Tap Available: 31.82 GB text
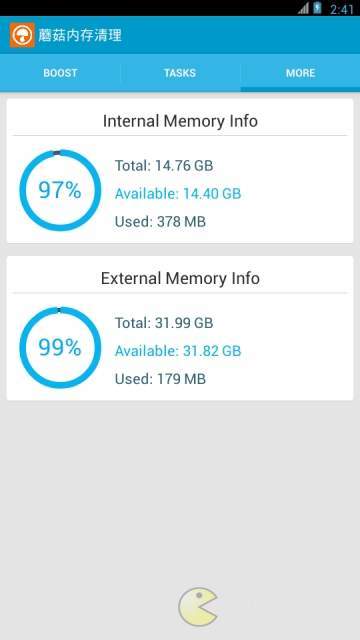The height and width of the screenshot is (640, 360). 178,351
